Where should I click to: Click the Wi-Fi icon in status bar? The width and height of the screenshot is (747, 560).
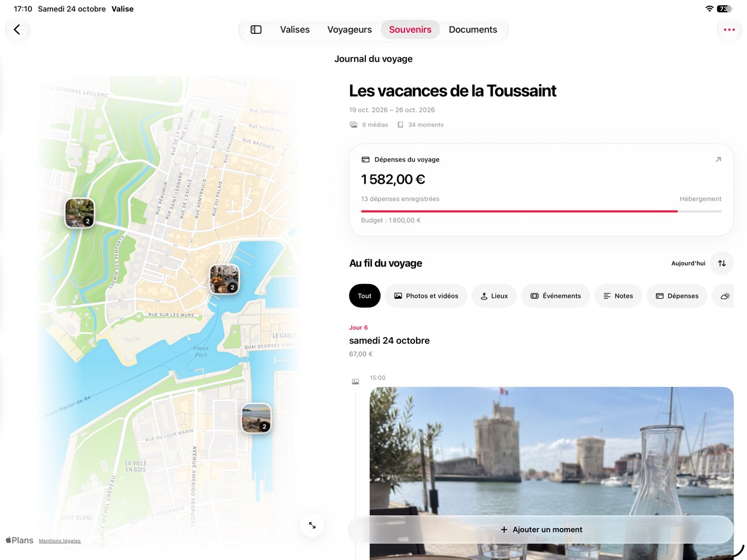point(710,9)
